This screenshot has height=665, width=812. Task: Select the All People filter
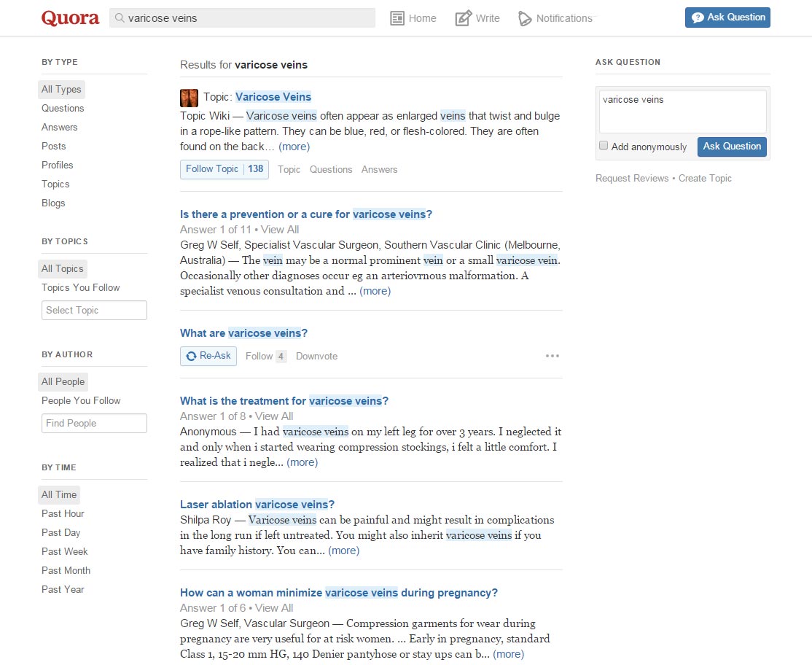point(63,381)
